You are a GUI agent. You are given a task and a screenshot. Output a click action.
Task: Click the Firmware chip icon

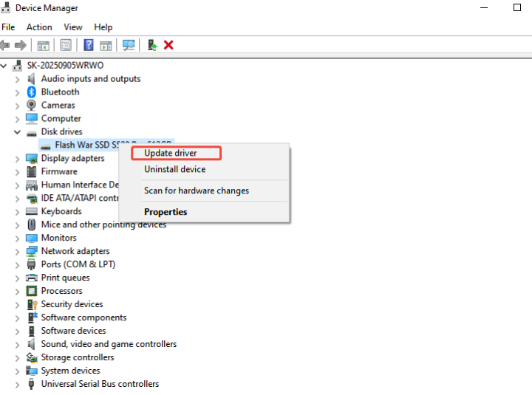click(32, 171)
